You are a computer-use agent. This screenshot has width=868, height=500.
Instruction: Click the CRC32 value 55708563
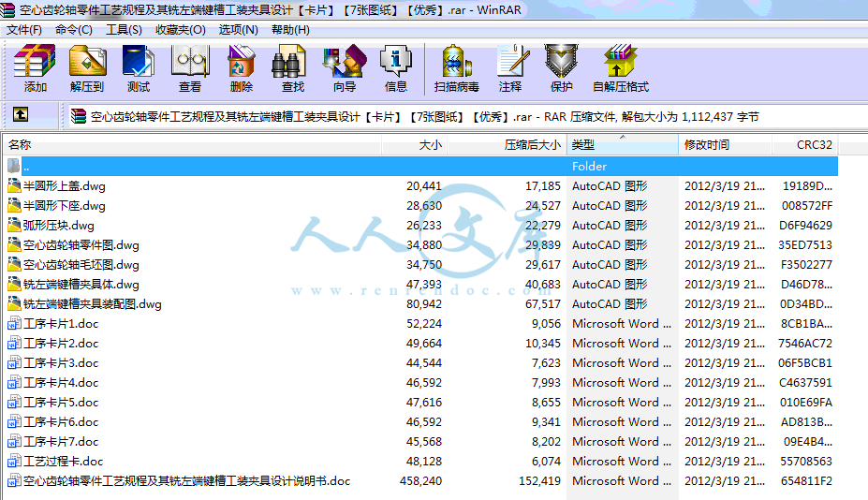[806, 461]
